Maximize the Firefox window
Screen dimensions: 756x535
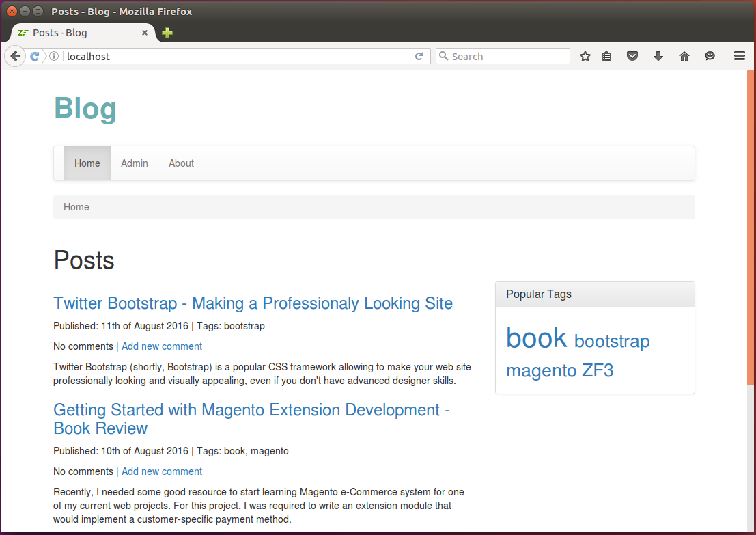tap(38, 11)
